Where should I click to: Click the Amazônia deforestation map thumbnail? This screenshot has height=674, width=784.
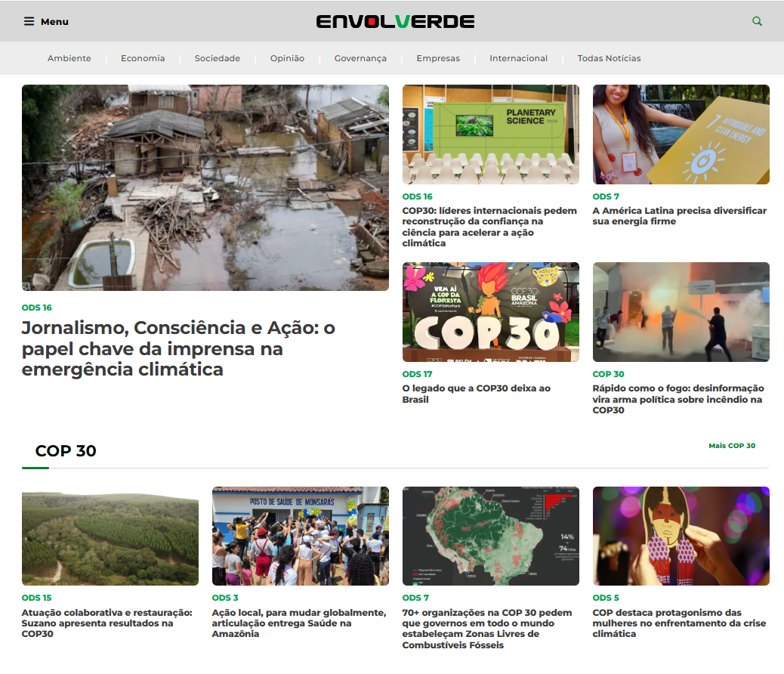(x=490, y=536)
